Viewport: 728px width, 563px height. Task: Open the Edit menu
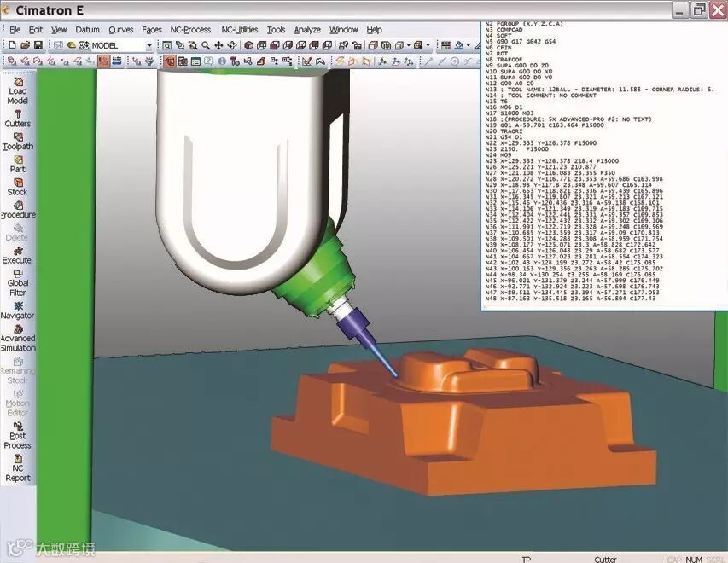tap(36, 30)
